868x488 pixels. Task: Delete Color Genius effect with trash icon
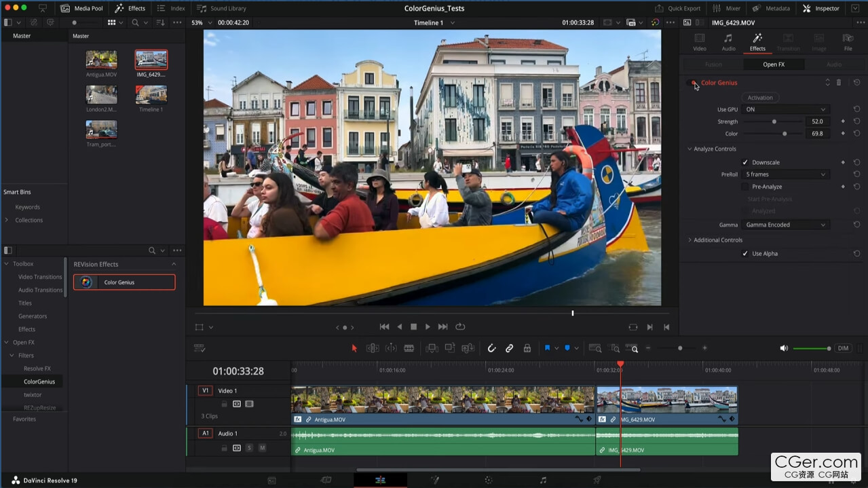pyautogui.click(x=839, y=83)
